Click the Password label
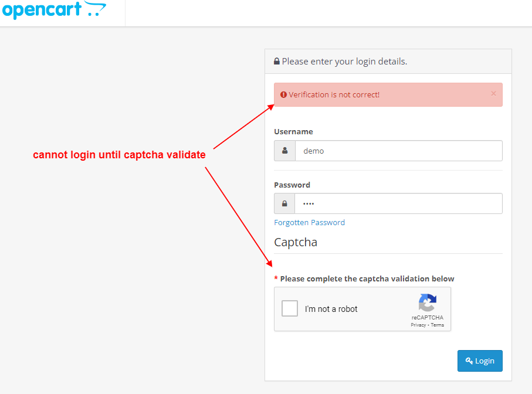 tap(292, 185)
